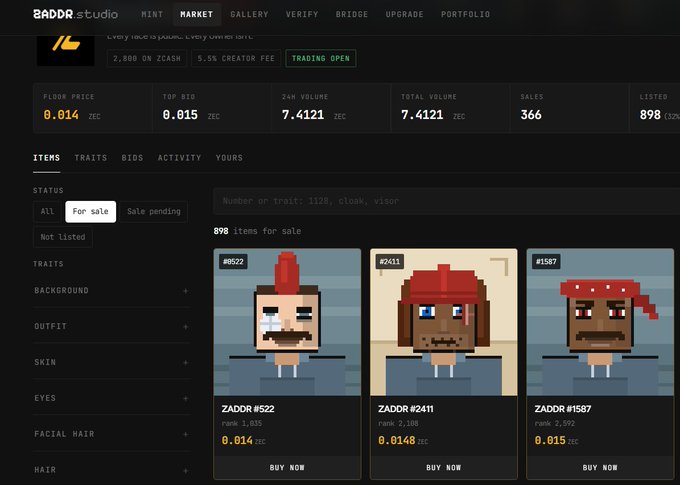Image resolution: width=680 pixels, height=485 pixels.
Task: Click the #1587 badge on the card
Action: (546, 262)
